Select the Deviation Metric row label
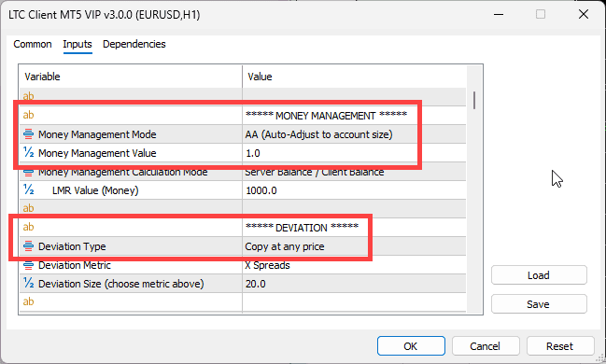 (74, 265)
